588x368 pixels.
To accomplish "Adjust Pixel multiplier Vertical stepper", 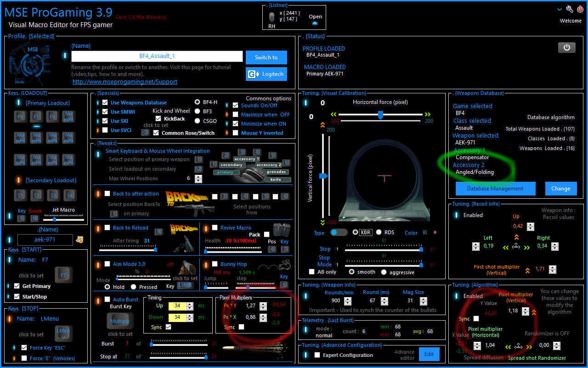I will click(526, 311).
